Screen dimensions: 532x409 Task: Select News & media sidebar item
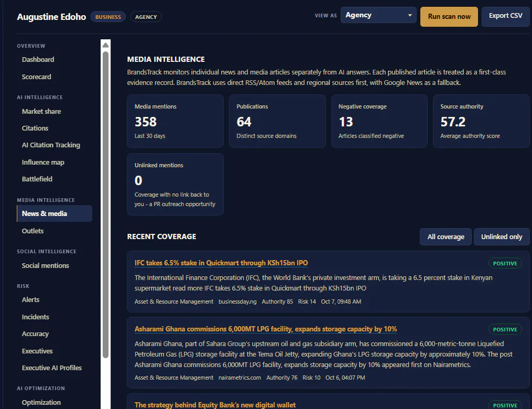click(x=55, y=213)
